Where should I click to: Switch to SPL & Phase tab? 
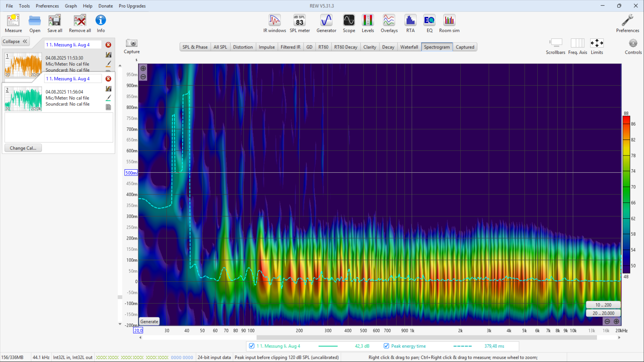pos(195,47)
